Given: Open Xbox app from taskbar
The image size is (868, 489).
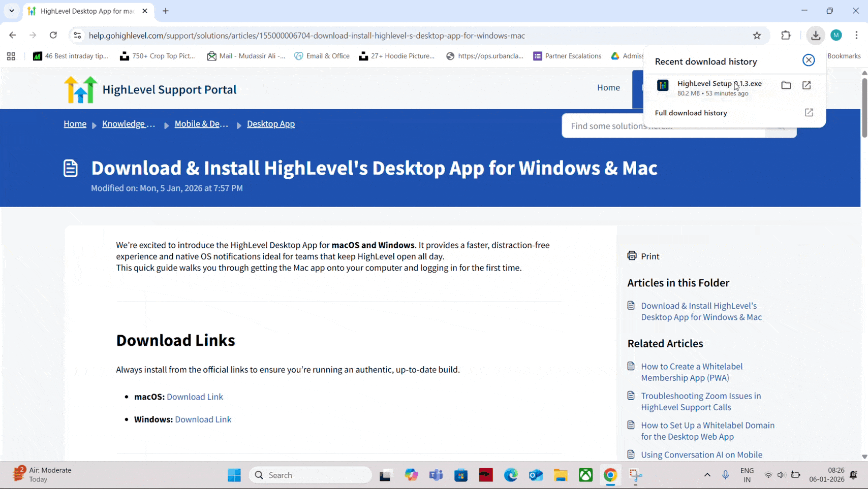Looking at the screenshot, I should [585, 475].
